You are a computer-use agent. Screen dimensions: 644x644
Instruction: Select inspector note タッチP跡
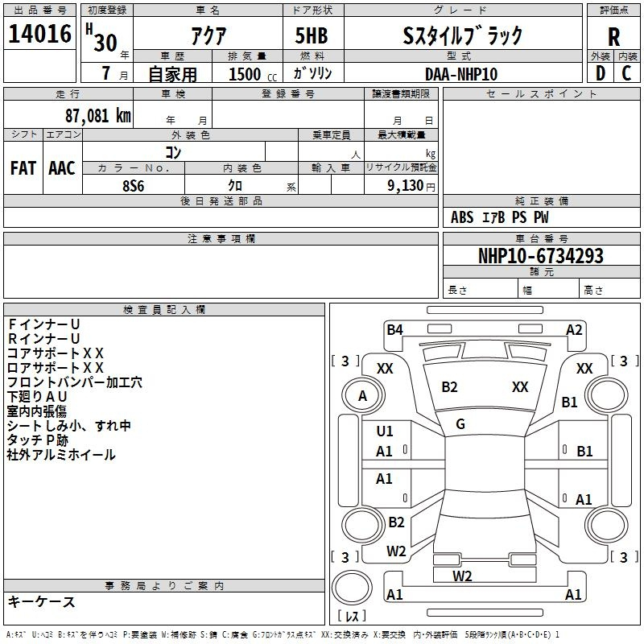[37, 440]
